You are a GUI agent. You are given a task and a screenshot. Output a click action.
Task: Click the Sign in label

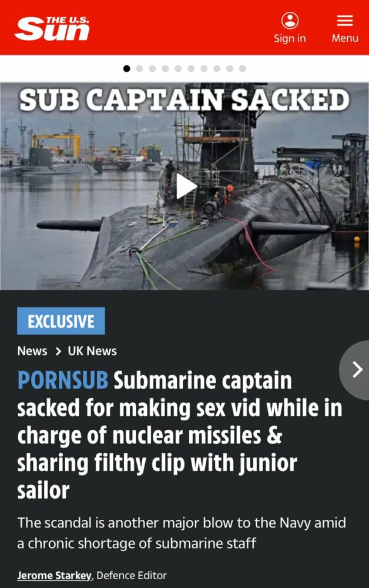[290, 38]
